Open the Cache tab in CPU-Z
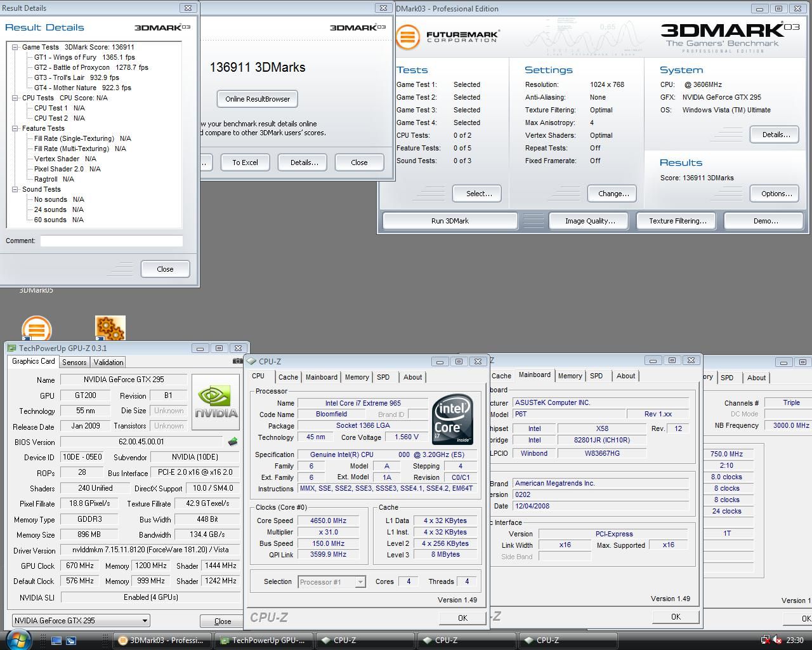The width and height of the screenshot is (812, 650). point(287,377)
